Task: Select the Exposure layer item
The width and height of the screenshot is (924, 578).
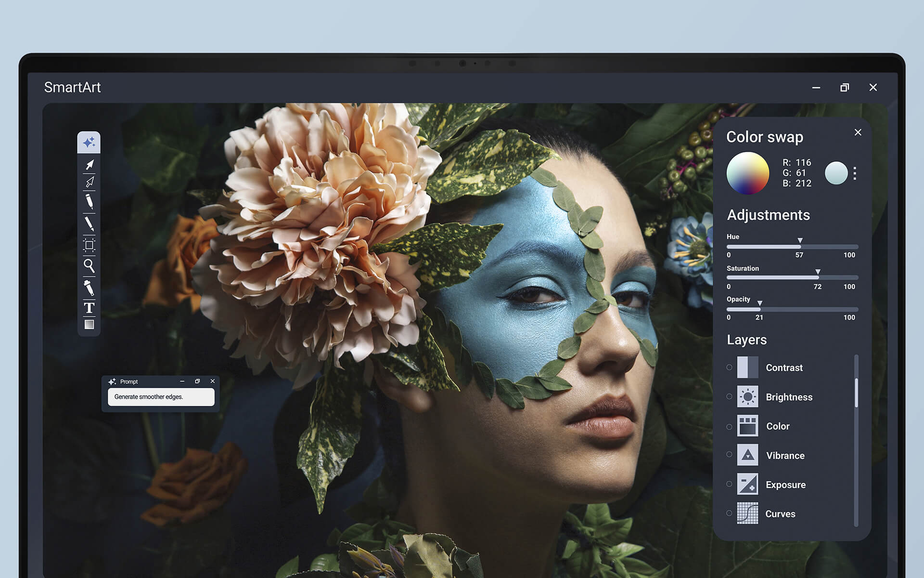Action: pyautogui.click(x=785, y=485)
